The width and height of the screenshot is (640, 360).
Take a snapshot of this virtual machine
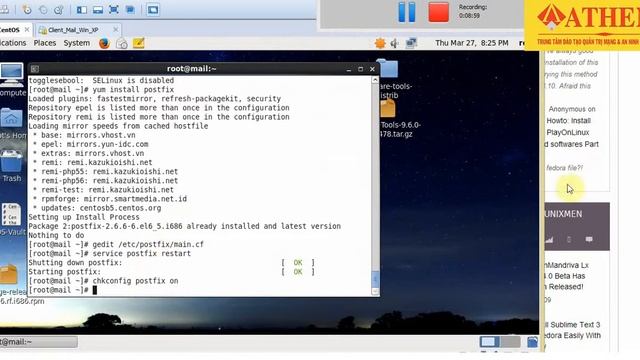pos(27,9)
